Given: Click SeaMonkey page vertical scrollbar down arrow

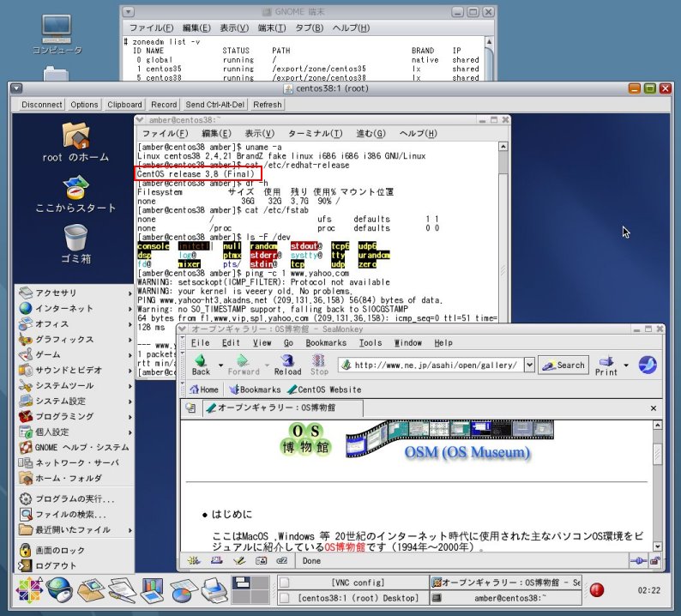Looking at the screenshot, I should tap(658, 547).
